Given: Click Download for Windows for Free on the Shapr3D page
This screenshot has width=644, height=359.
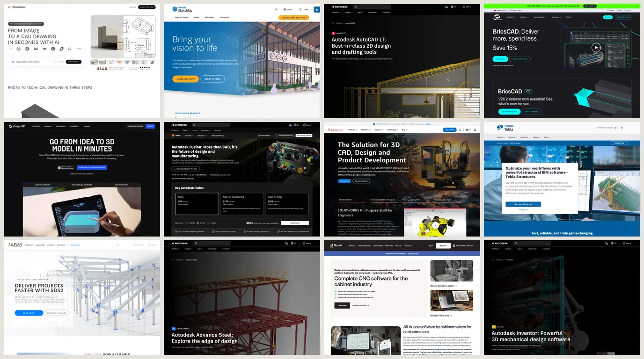Looking at the screenshot, I should tap(92, 167).
